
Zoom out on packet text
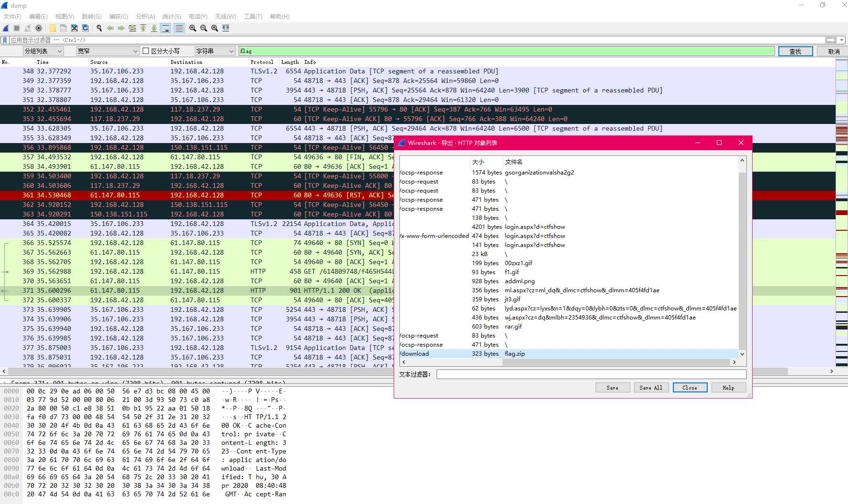pos(204,28)
